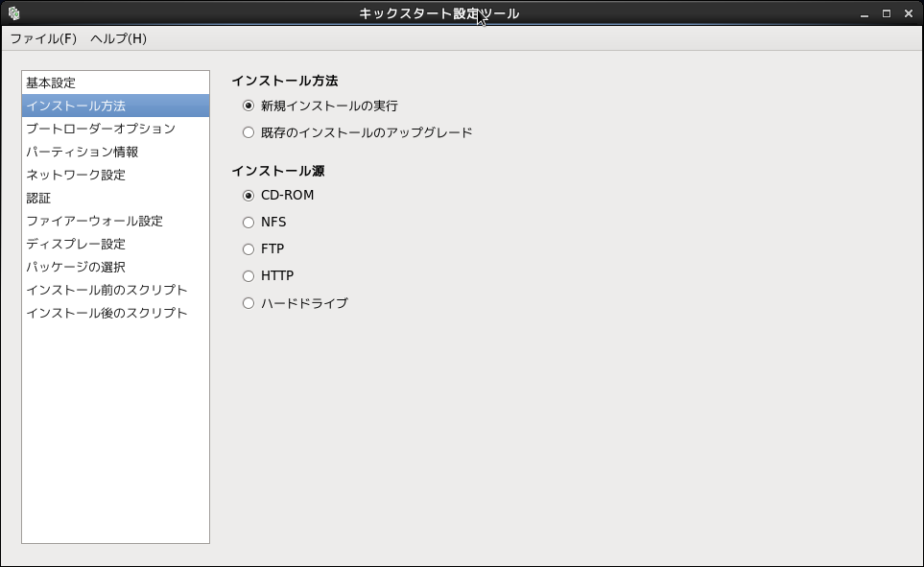Go to パーティション情報 section
The width and height of the screenshot is (924, 567).
coord(83,152)
